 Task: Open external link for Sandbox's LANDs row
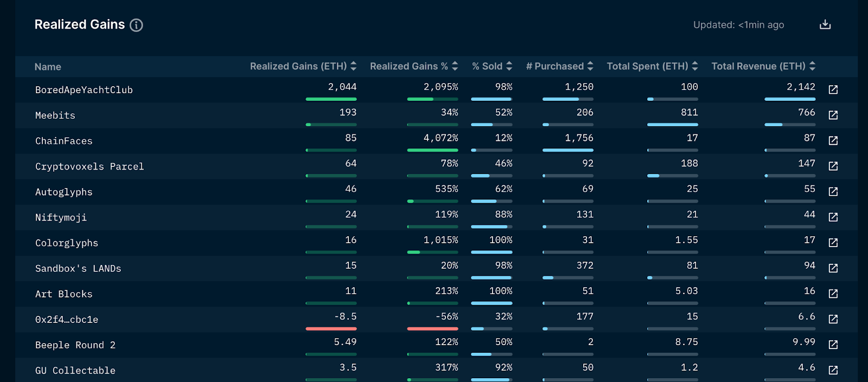833,268
